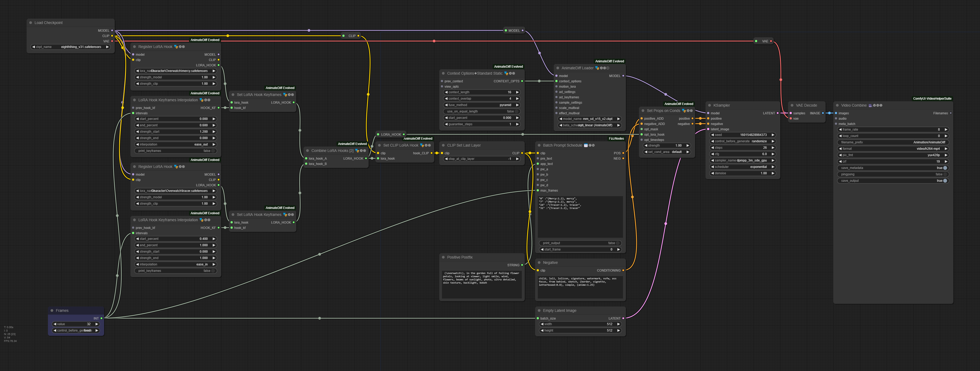Screen dimensions: 980x371
Task: Increase KSampler steps with right arrow
Action: [x=773, y=148]
